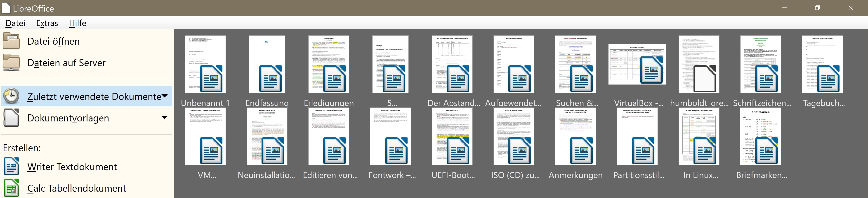Viewport: 868px width, 198px height.
Task: Minimize the LibreOffice window
Action: coord(784,8)
